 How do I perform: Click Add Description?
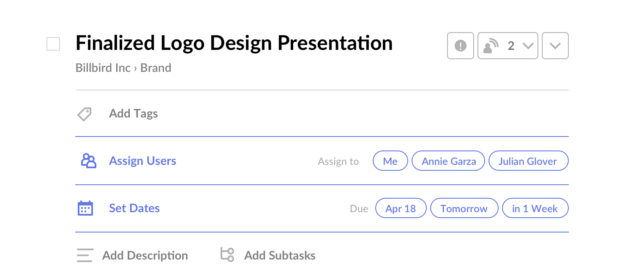click(x=145, y=256)
